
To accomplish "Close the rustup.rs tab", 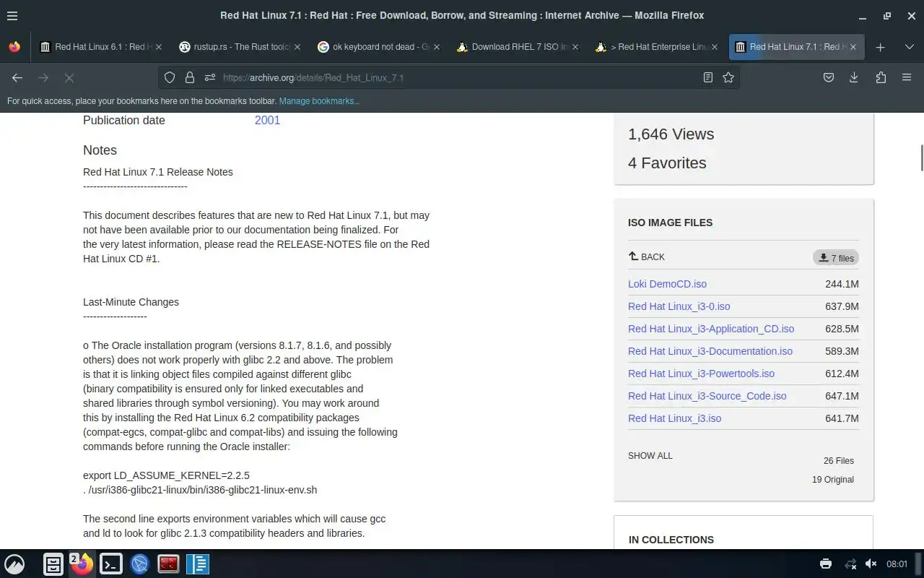I will pos(297,47).
